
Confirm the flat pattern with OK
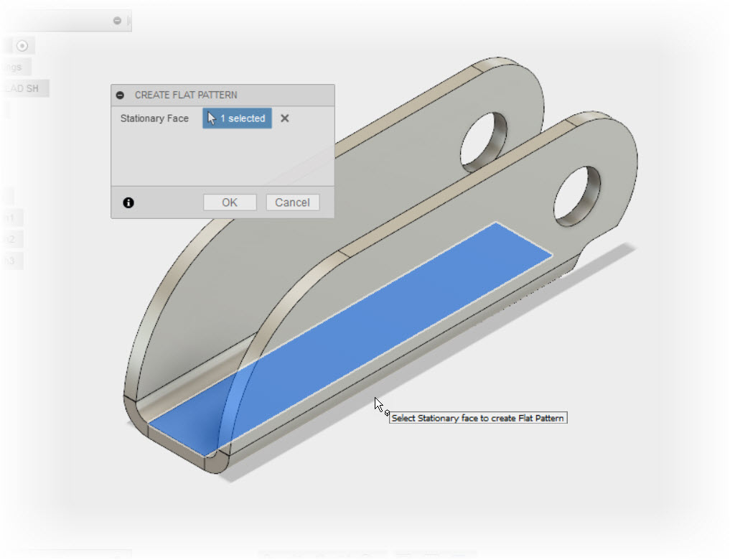click(230, 202)
